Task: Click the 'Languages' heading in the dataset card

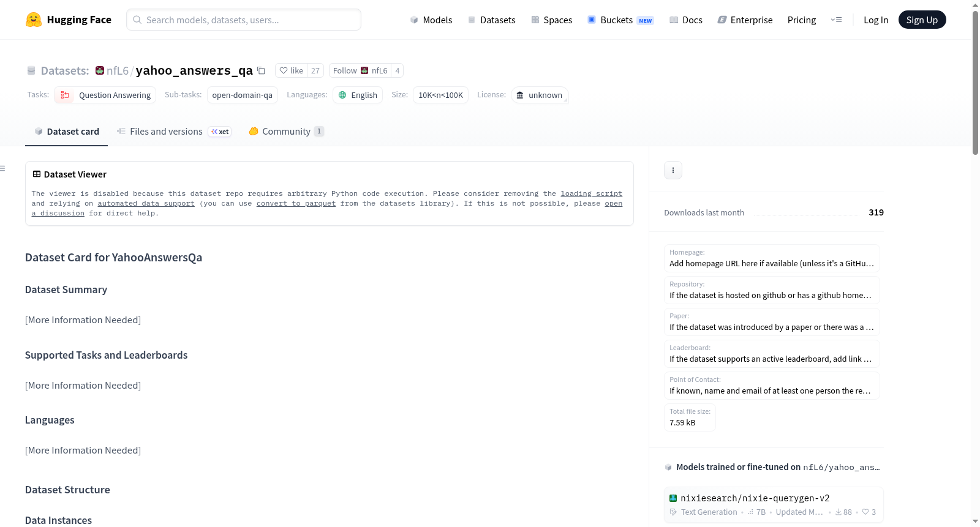Action: point(50,420)
